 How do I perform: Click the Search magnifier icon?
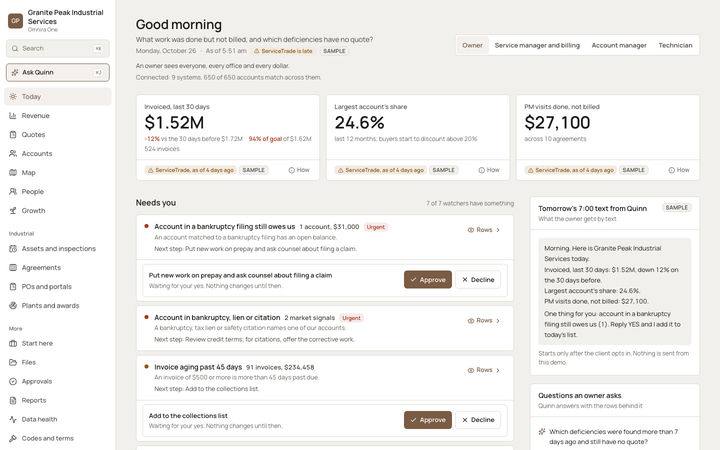pos(15,48)
